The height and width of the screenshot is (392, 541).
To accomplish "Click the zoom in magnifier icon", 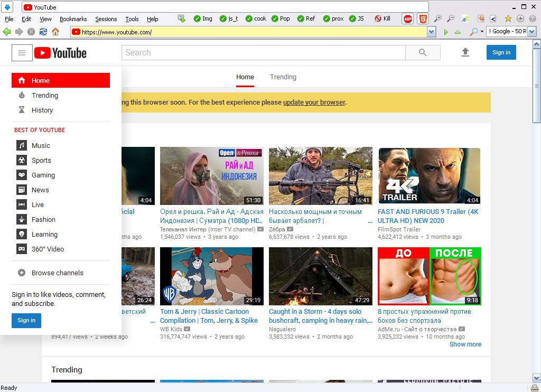I will (x=438, y=18).
